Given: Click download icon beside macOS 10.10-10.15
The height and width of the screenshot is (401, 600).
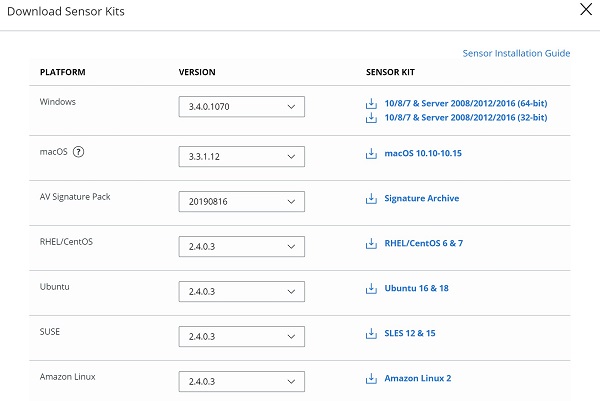Looking at the screenshot, I should [x=371, y=154].
